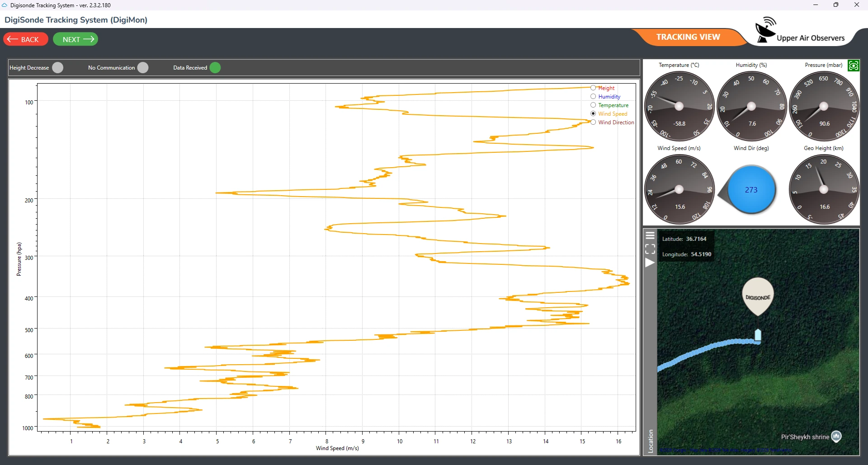This screenshot has width=868, height=465.
Task: Expand the Location side panel arrow
Action: [650, 263]
